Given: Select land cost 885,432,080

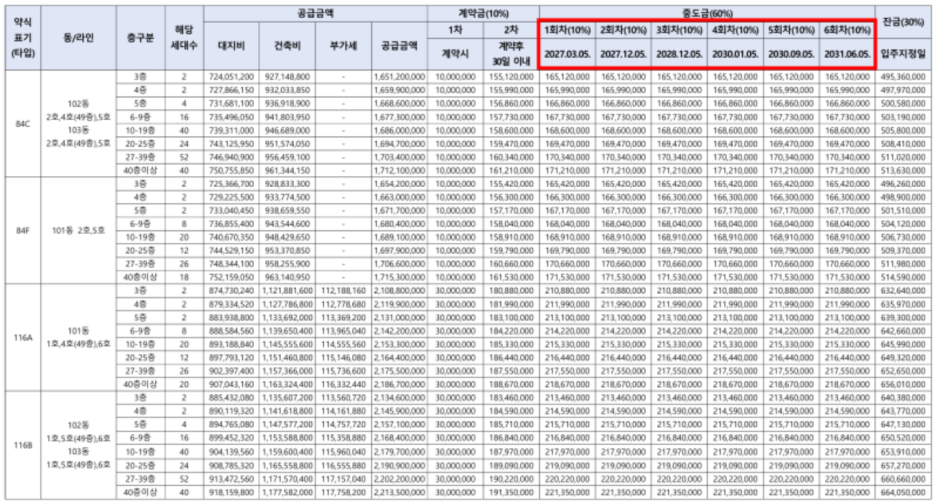Looking at the screenshot, I should coord(232,397).
